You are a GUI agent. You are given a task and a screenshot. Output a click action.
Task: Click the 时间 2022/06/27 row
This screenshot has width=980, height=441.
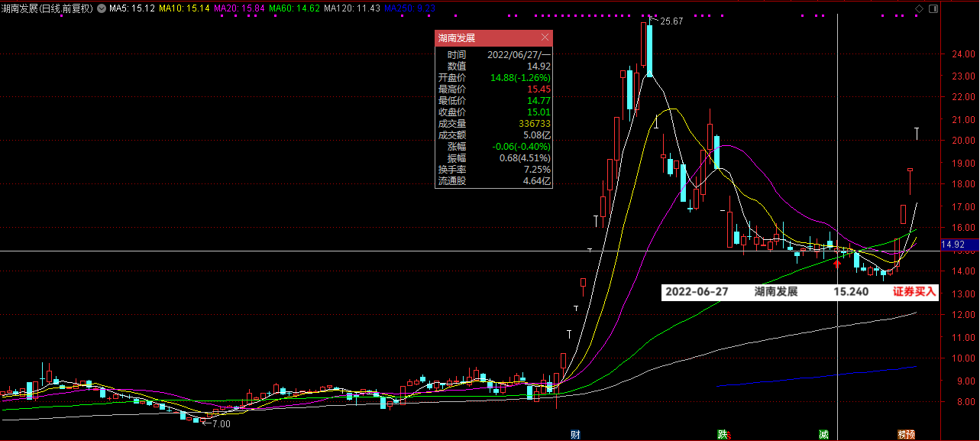click(493, 55)
